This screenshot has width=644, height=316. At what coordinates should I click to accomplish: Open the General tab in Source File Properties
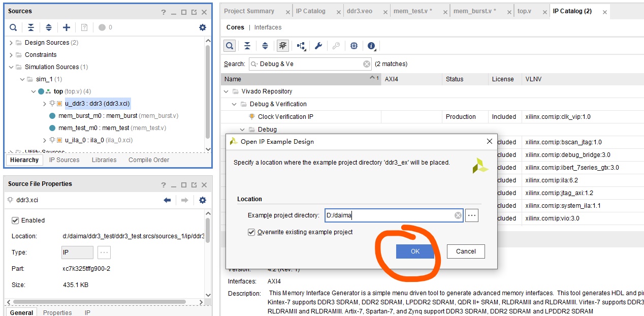(x=21, y=313)
